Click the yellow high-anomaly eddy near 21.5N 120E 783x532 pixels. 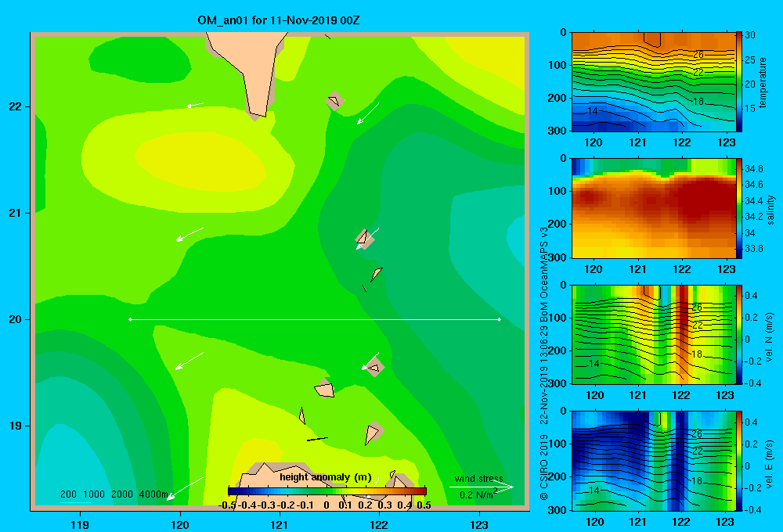[200, 162]
